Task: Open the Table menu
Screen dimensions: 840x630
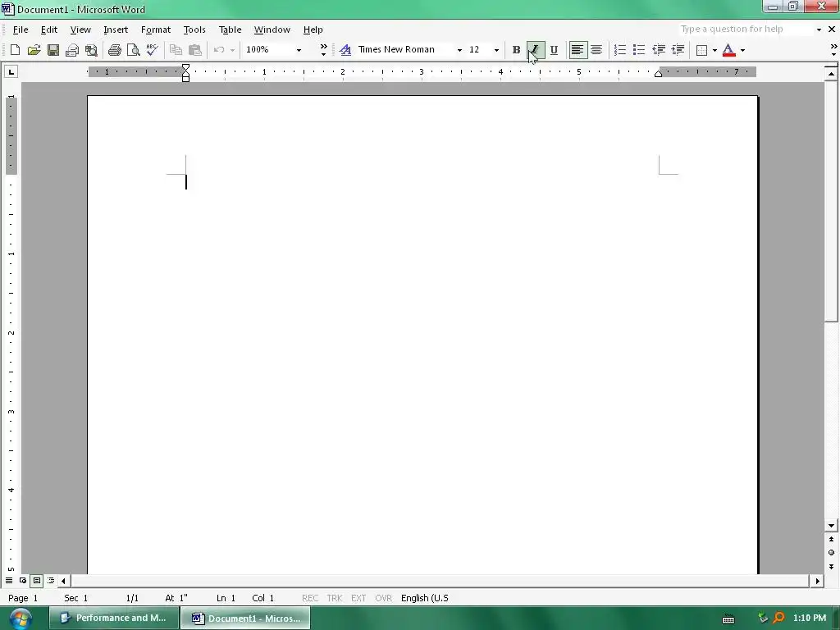Action: [x=230, y=30]
